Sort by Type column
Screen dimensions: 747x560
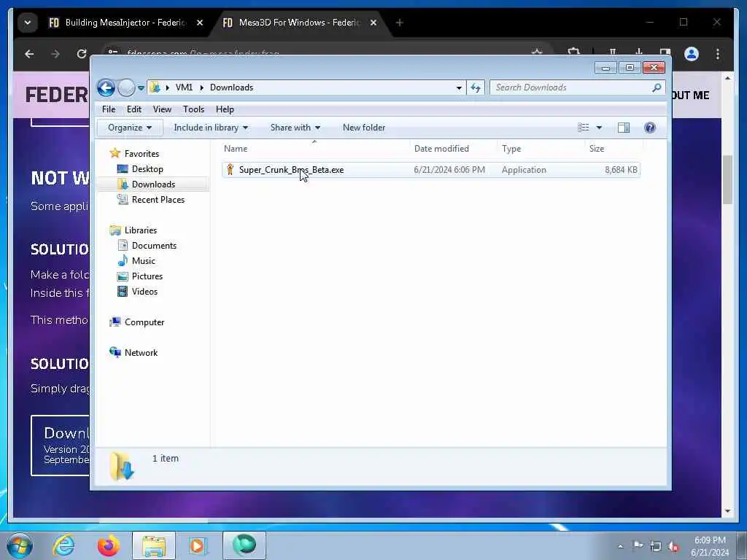tap(541, 149)
